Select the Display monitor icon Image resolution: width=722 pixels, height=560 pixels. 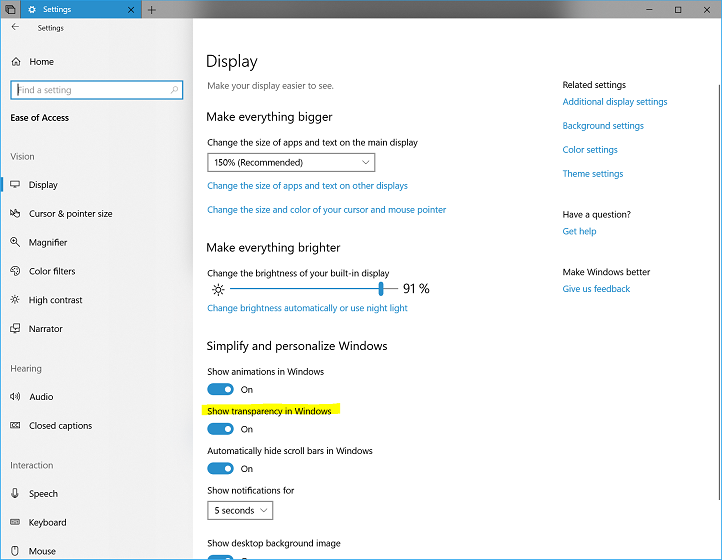click(15, 184)
